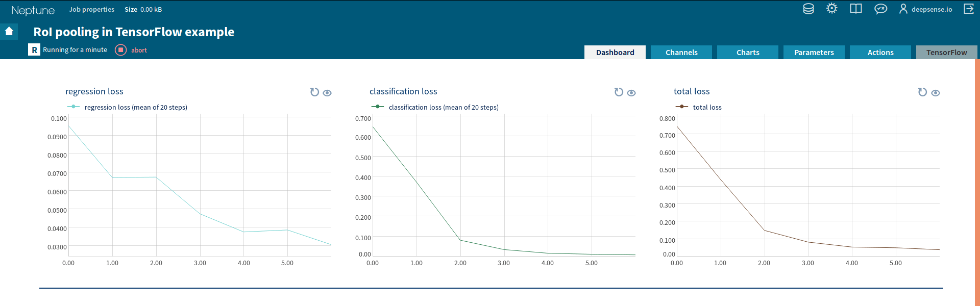This screenshot has height=306, width=980.
Task: Open the deepsense.io user menu
Action: click(x=926, y=9)
